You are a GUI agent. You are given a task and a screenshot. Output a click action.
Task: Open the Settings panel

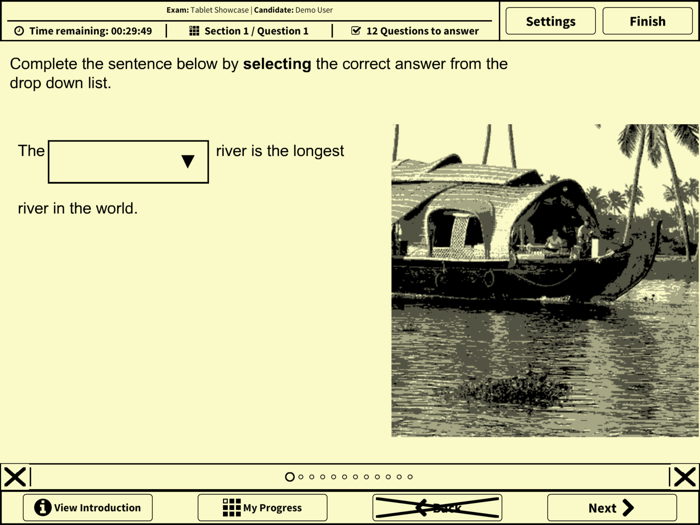550,21
